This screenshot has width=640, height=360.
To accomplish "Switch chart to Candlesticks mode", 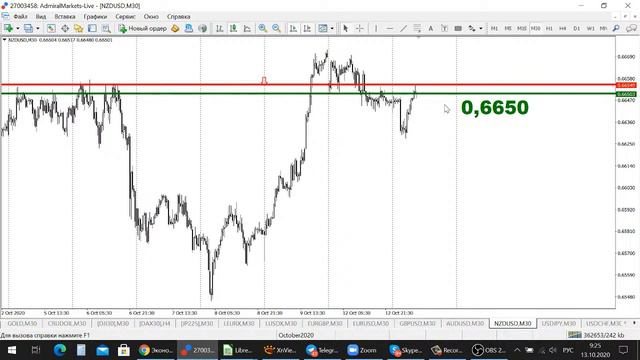I will 233,28.
